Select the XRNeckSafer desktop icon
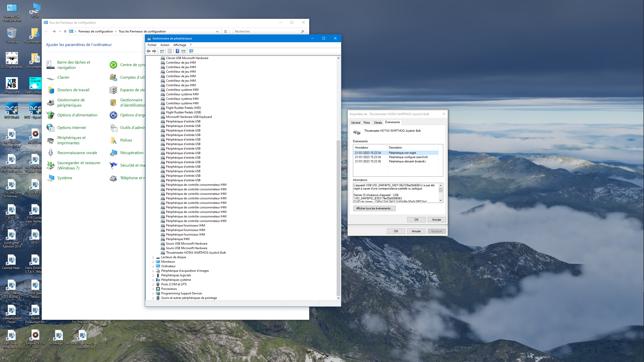This screenshot has height=362, width=644. point(12,85)
